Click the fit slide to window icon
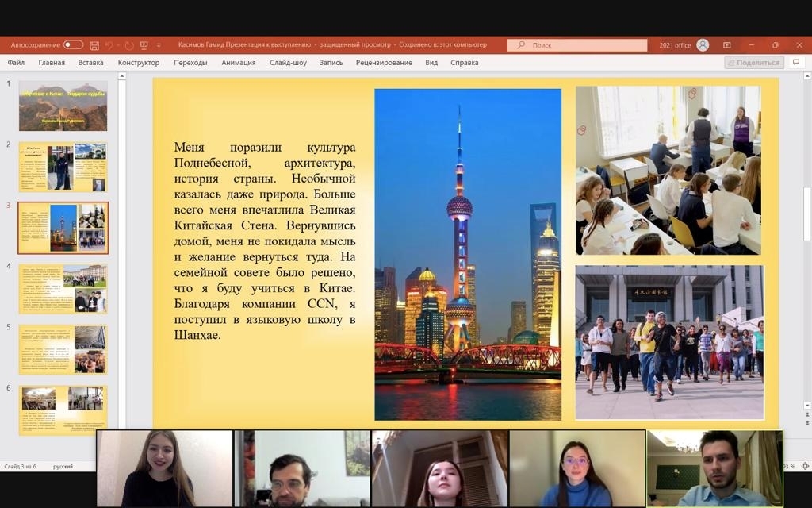Image resolution: width=812 pixels, height=508 pixels. [x=806, y=466]
